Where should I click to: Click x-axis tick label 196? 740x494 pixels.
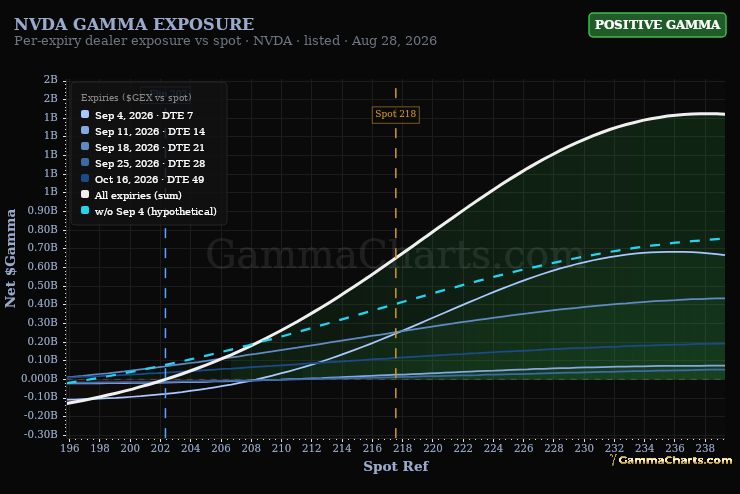pos(69,448)
